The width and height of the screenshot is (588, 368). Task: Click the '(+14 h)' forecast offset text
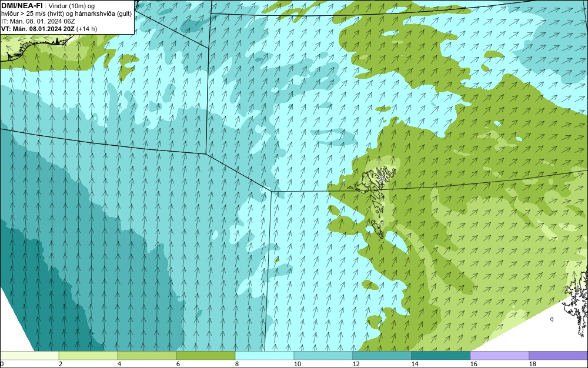pos(86,29)
